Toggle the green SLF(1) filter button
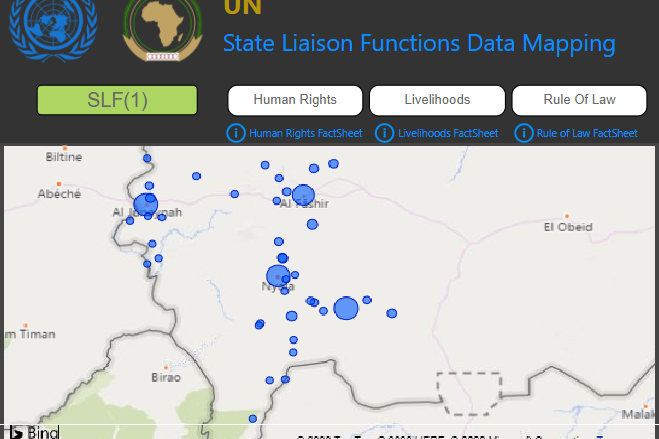The height and width of the screenshot is (439, 659). pyautogui.click(x=117, y=100)
